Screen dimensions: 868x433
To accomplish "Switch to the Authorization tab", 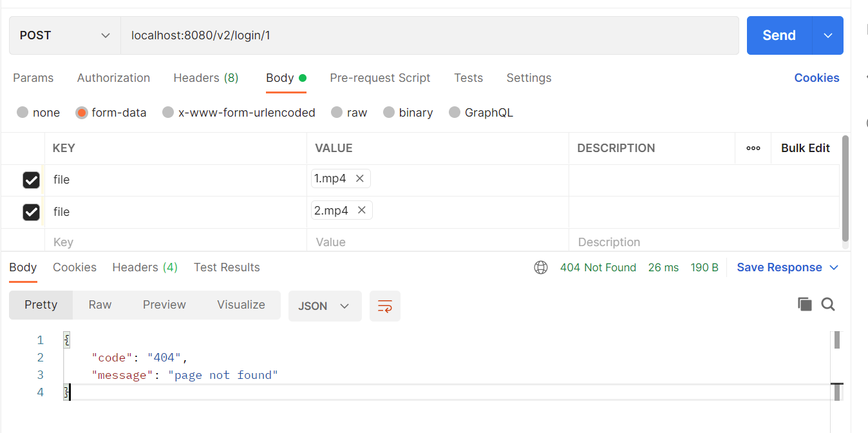I will [x=113, y=78].
